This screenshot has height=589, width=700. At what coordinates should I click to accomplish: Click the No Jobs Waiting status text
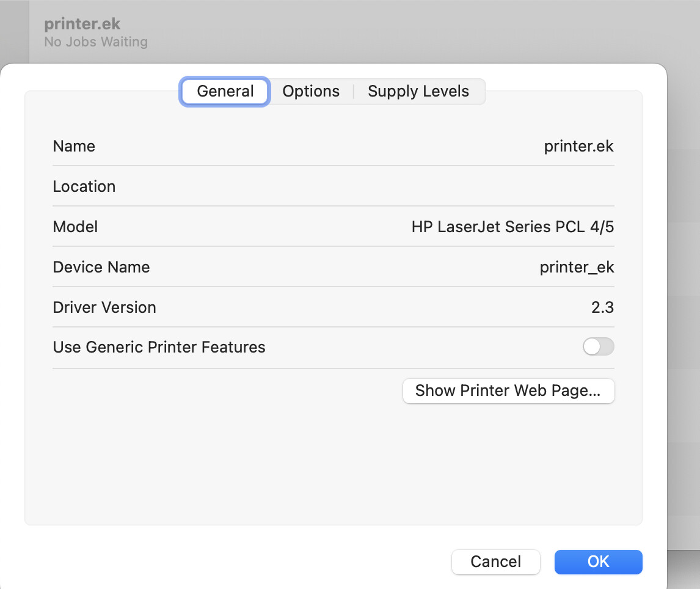tap(96, 42)
